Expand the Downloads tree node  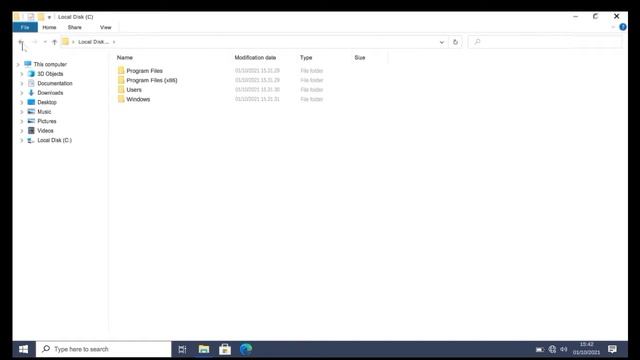[x=22, y=93]
